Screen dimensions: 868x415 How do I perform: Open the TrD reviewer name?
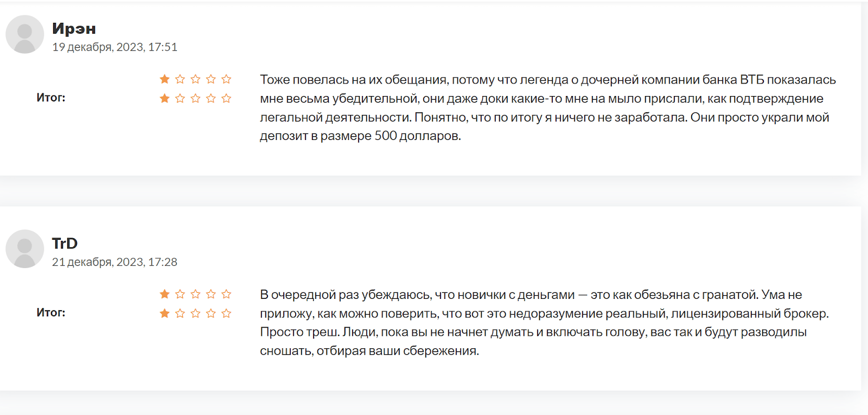click(x=65, y=243)
